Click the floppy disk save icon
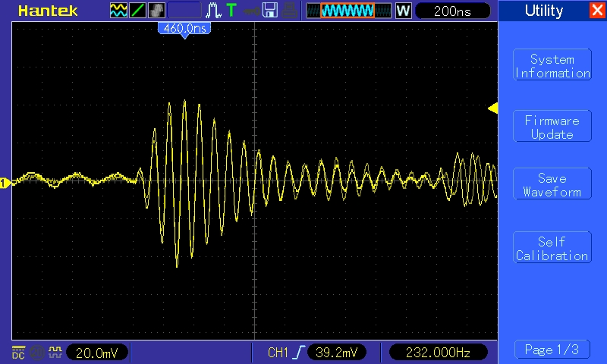 coord(270,11)
